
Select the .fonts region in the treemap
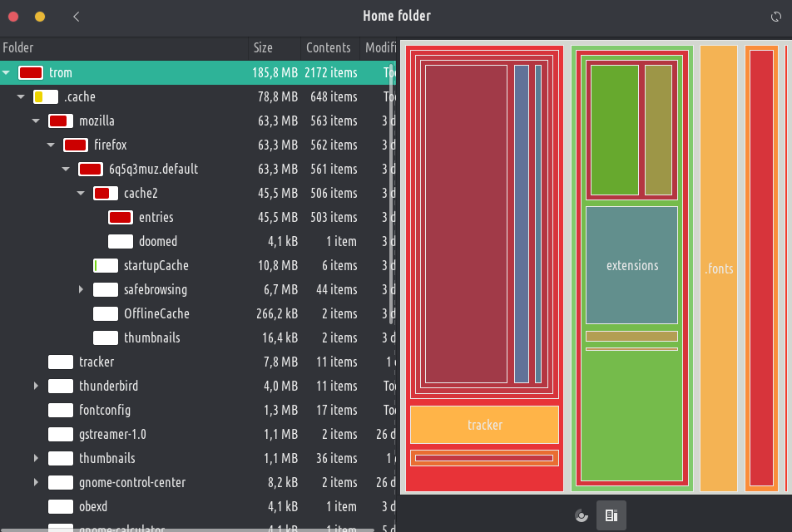click(x=718, y=268)
